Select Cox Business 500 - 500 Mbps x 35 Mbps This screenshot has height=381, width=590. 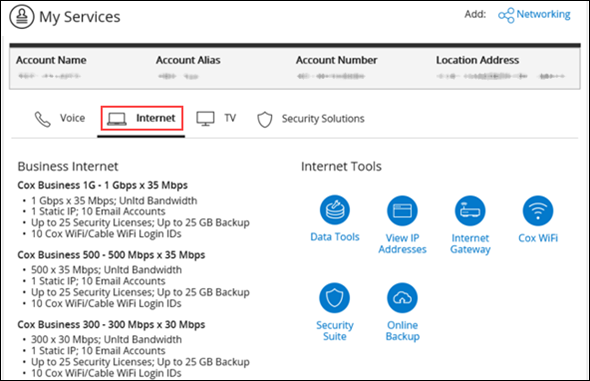tap(111, 255)
